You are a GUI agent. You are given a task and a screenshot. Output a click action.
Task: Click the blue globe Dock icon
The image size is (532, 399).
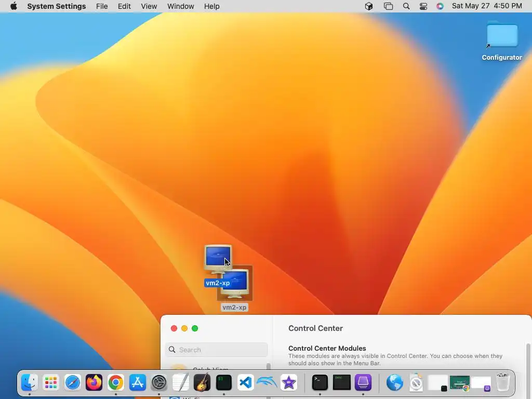(x=395, y=383)
